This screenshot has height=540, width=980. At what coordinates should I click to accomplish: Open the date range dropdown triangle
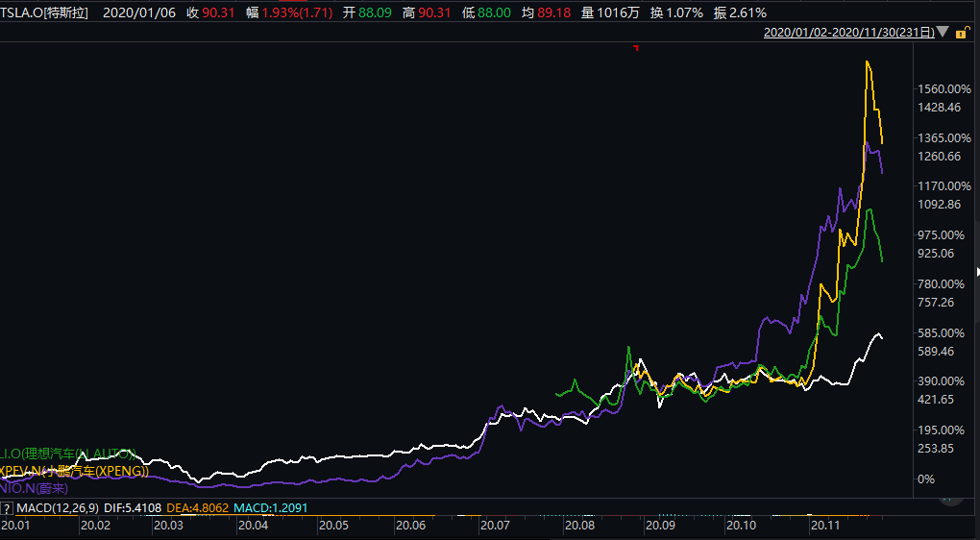[943, 33]
